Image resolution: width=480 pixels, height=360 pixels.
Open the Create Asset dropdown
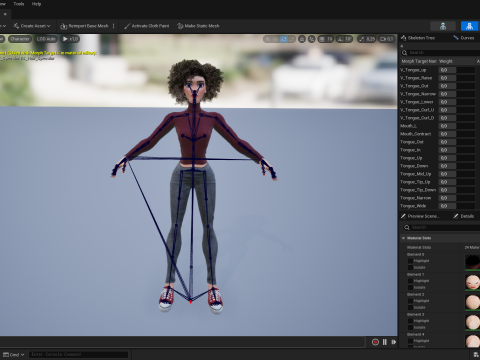tap(32, 26)
